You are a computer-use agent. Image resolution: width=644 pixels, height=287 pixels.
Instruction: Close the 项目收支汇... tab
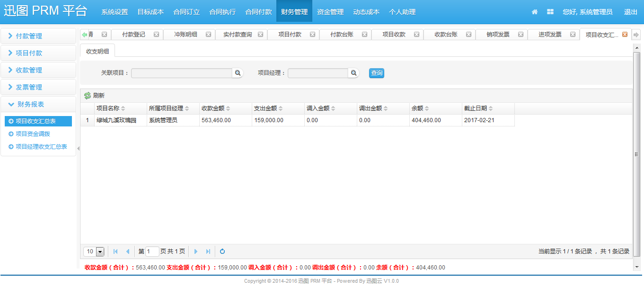pyautogui.click(x=625, y=35)
